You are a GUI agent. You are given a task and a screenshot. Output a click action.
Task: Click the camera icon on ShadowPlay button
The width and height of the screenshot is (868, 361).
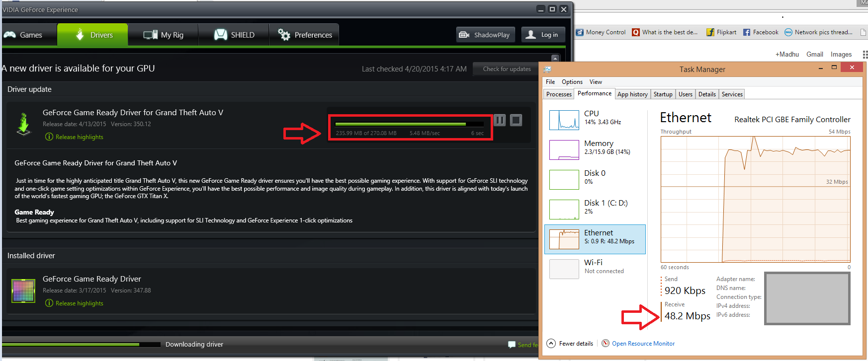(x=464, y=35)
